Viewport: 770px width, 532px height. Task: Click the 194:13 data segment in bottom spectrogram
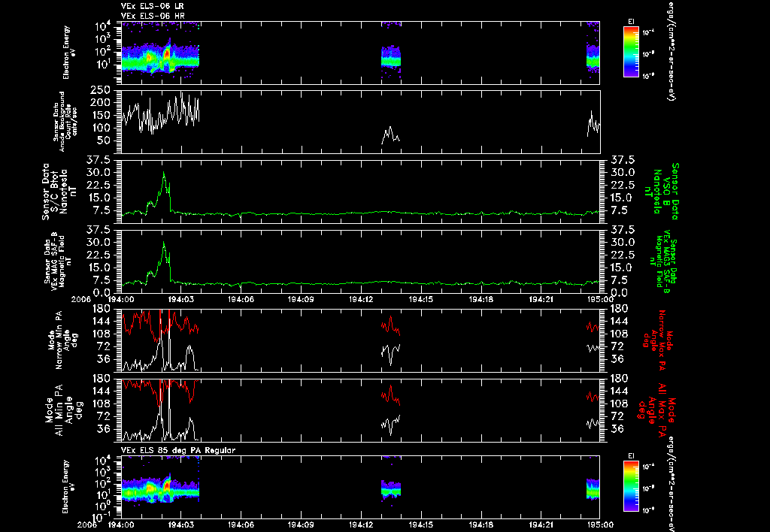pos(391,489)
